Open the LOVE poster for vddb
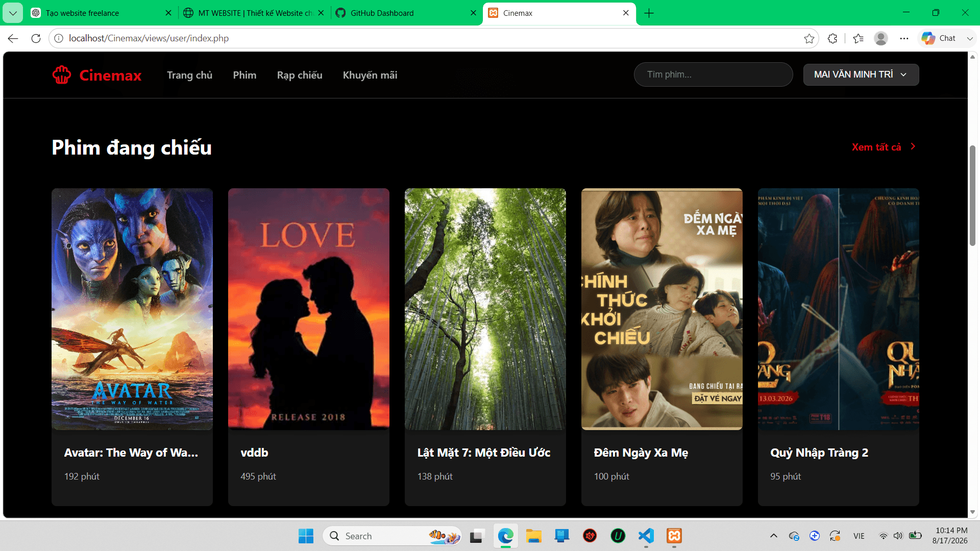 309,309
